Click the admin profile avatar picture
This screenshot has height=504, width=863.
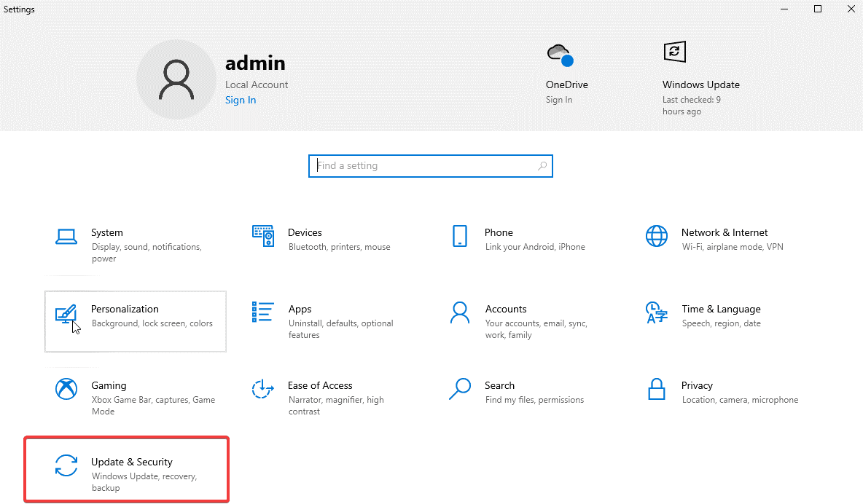coord(176,80)
